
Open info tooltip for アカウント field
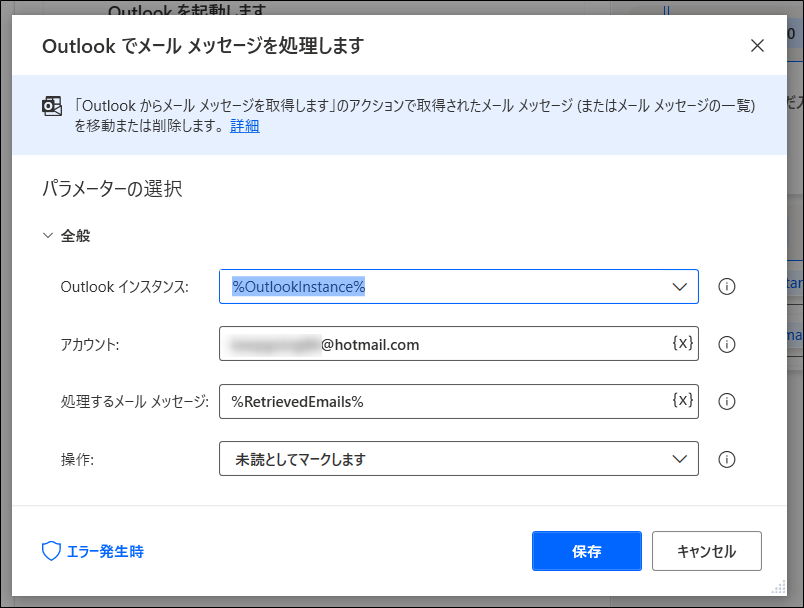tap(726, 344)
